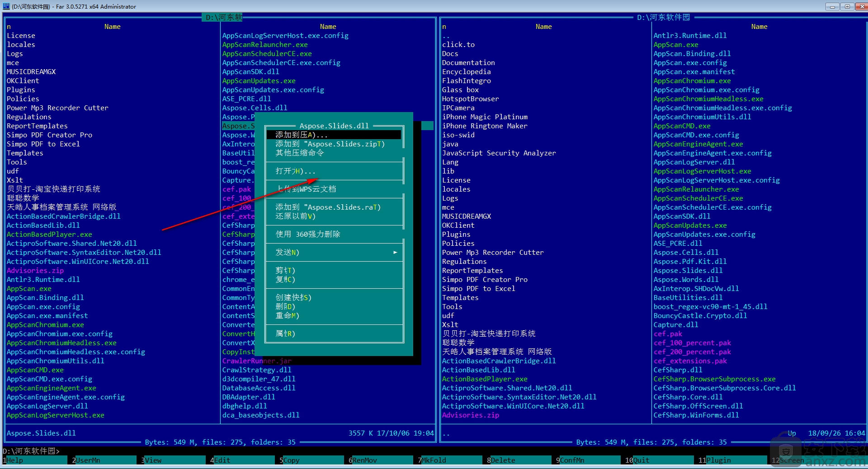Select Aspose.Cells.dll in left panel
This screenshot has height=469, width=868.
255,108
